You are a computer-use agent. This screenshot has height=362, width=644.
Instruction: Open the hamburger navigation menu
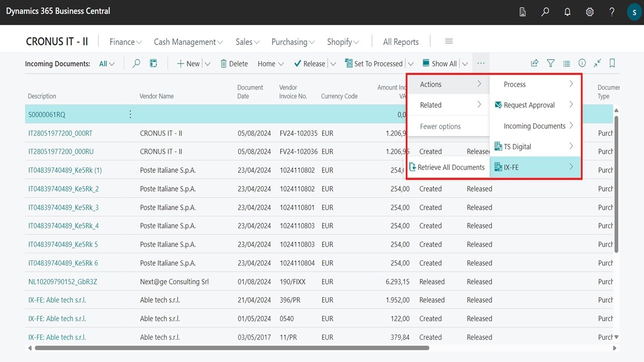(449, 41)
